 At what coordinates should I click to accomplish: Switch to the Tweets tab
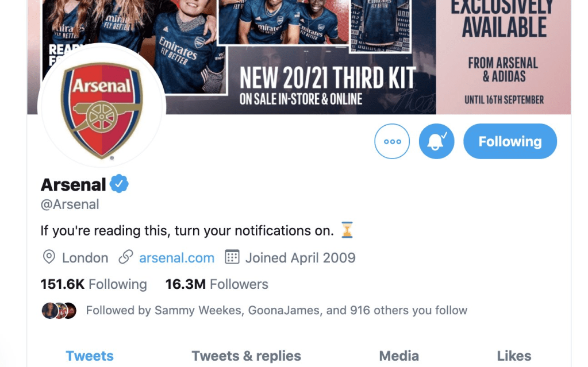point(90,356)
